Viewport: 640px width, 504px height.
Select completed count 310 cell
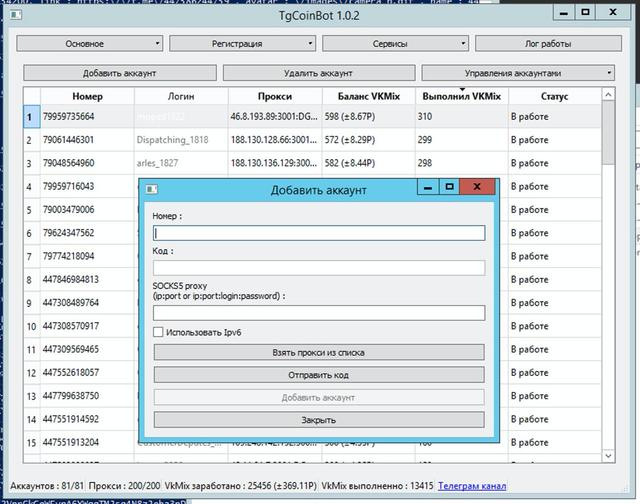click(462, 116)
